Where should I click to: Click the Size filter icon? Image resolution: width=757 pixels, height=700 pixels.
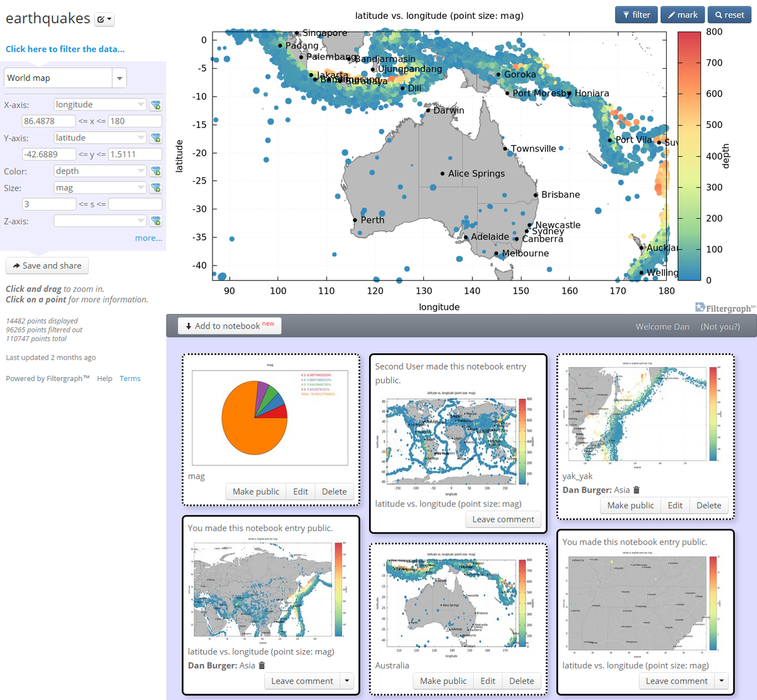[x=156, y=188]
